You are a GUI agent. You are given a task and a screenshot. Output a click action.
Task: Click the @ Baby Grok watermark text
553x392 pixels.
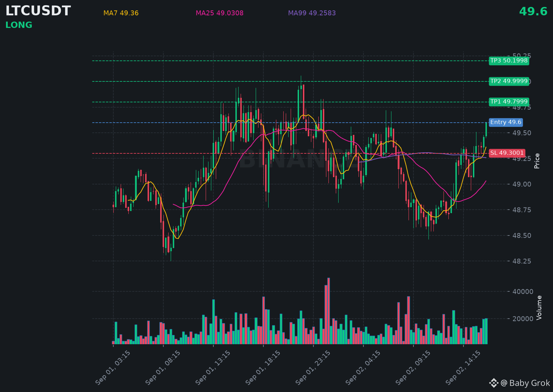tap(525, 383)
